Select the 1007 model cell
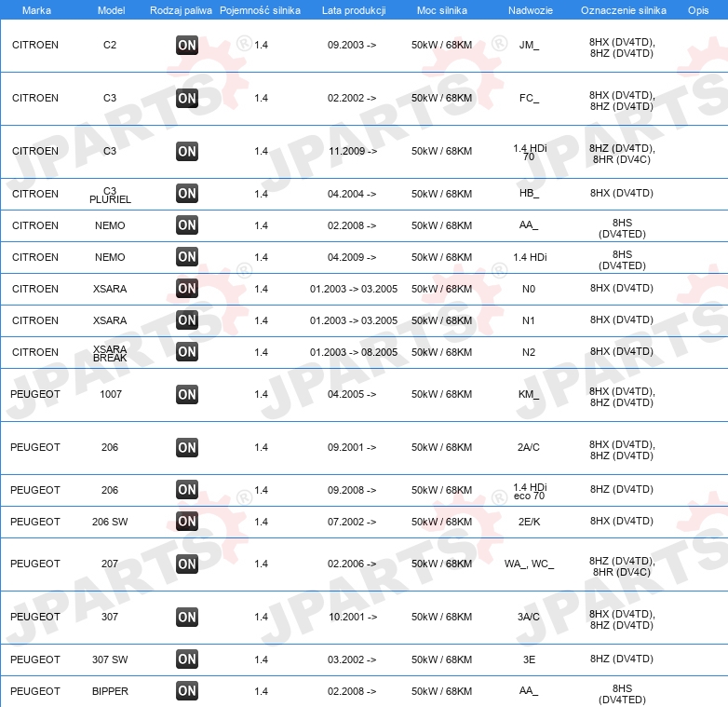Viewport: 728px width, 707px height. (111, 394)
